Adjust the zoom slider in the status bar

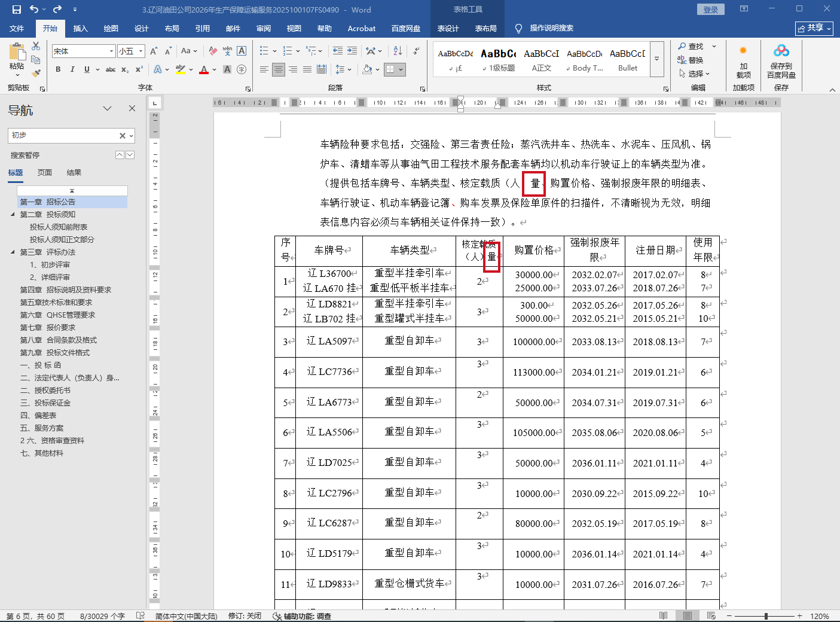click(x=766, y=615)
